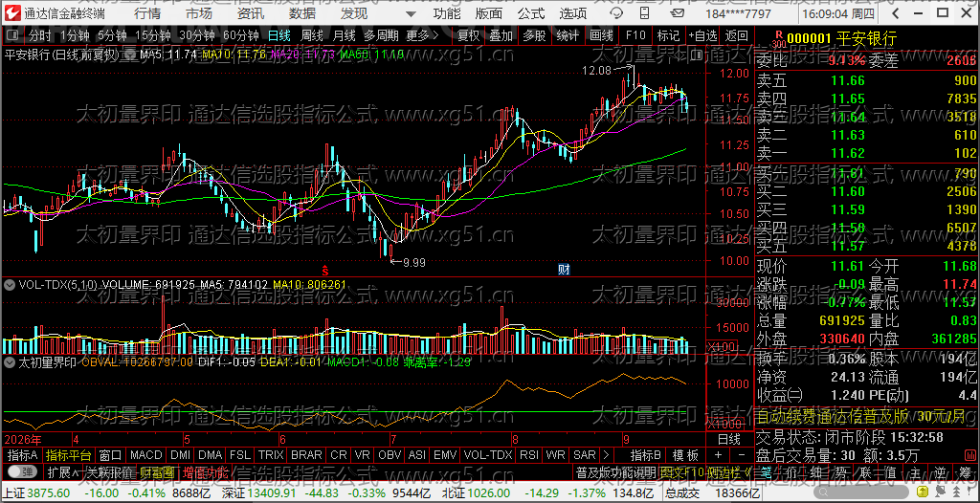
Task: Click the 叠加 overlay button
Action: (501, 36)
